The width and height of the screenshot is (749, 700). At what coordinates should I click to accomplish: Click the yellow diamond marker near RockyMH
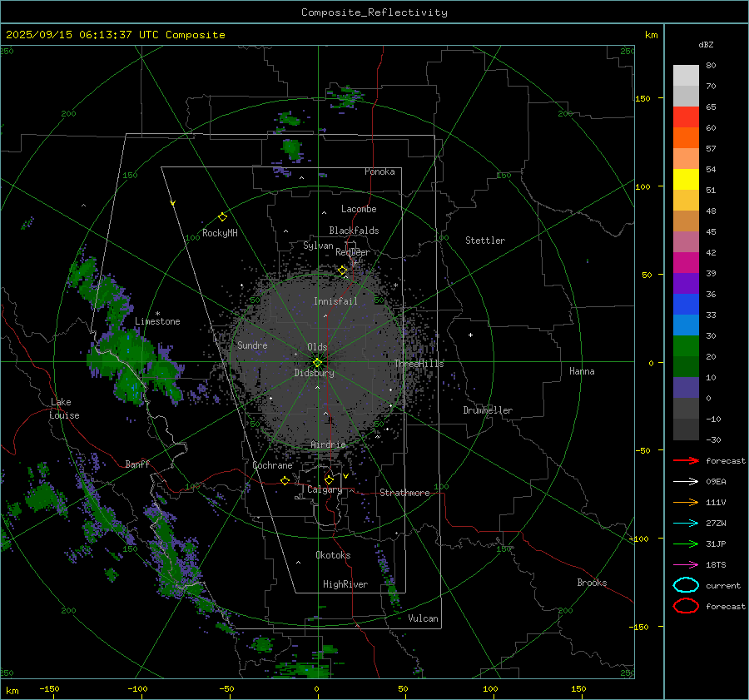(222, 217)
